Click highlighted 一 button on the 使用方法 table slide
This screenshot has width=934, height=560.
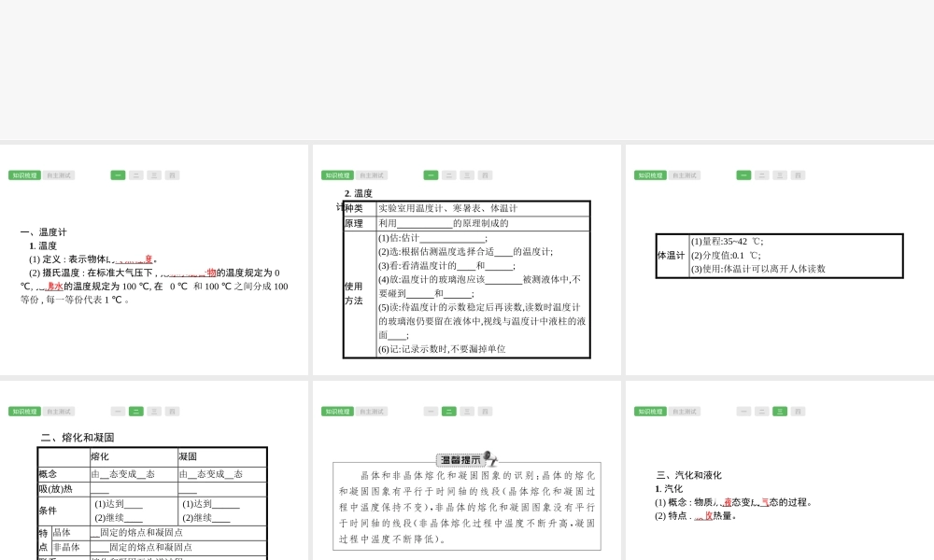point(431,175)
